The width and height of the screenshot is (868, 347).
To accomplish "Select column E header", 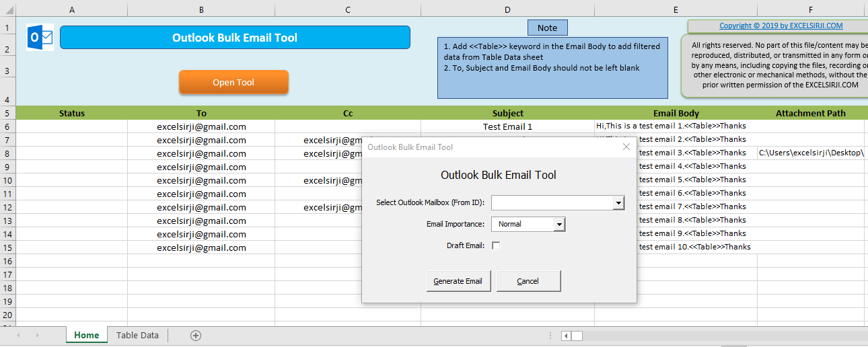I will tap(676, 9).
